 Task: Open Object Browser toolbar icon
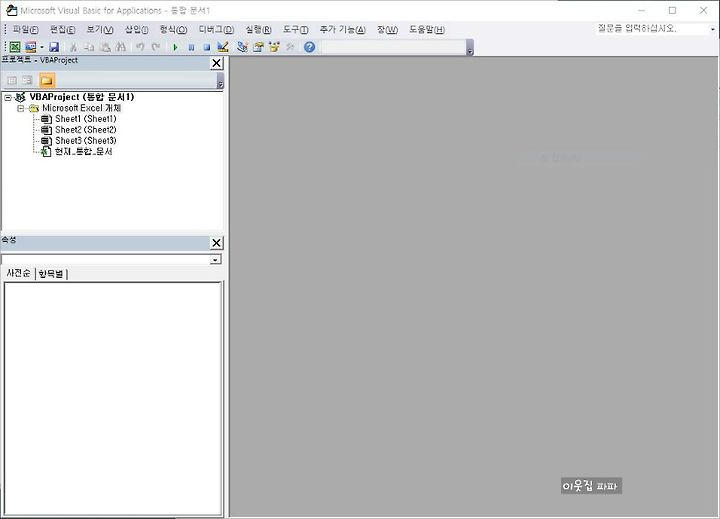[x=274, y=47]
